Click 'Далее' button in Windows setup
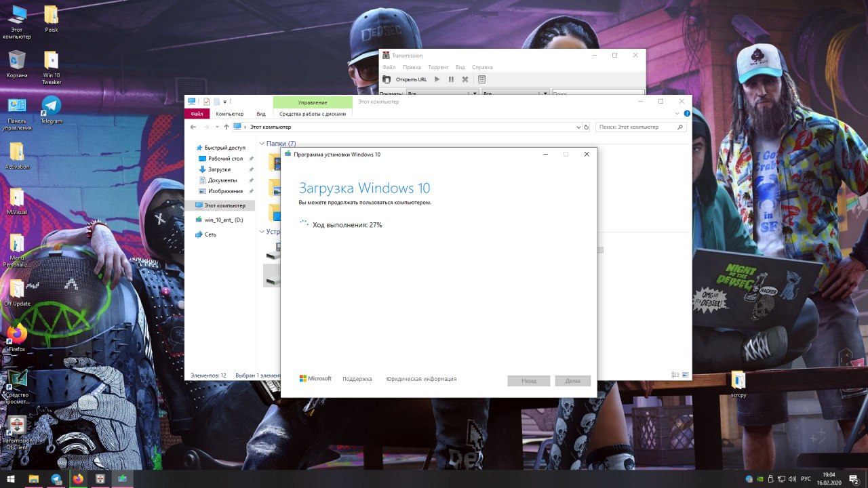 click(573, 381)
